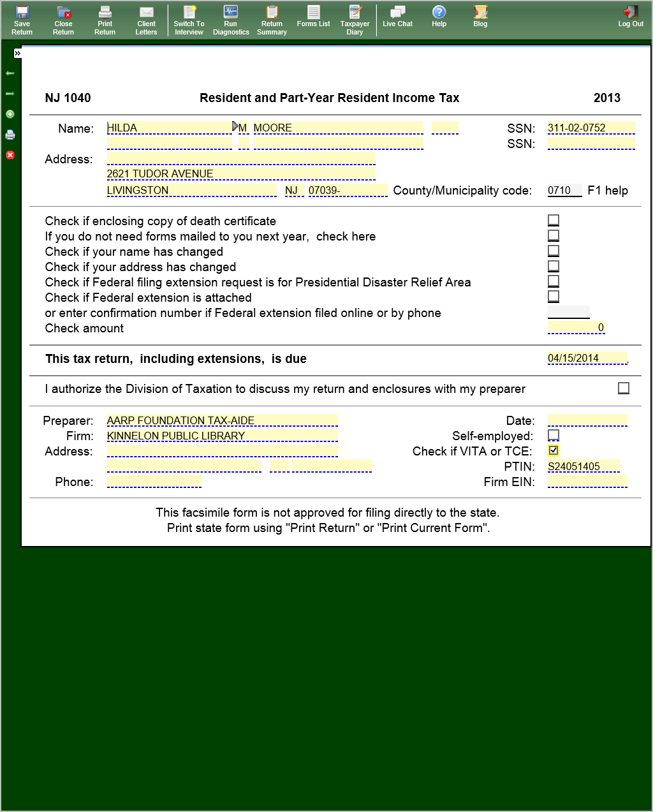This screenshot has height=812, width=653.
Task: Check the death certificate enclosure box
Action: coord(554,220)
